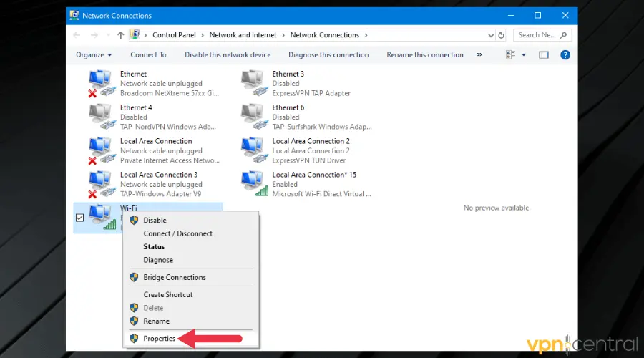Viewport: 644px width, 358px height.
Task: Choose Bridge Connections in context menu
Action: (x=174, y=277)
